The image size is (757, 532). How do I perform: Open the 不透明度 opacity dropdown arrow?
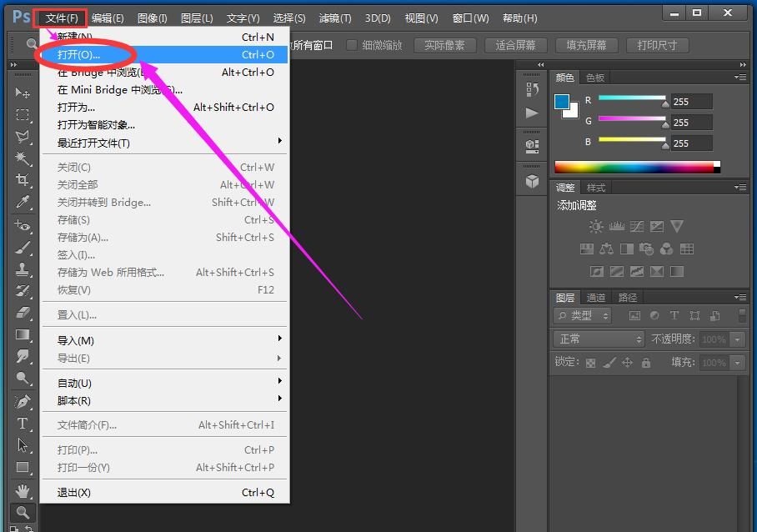(x=737, y=339)
